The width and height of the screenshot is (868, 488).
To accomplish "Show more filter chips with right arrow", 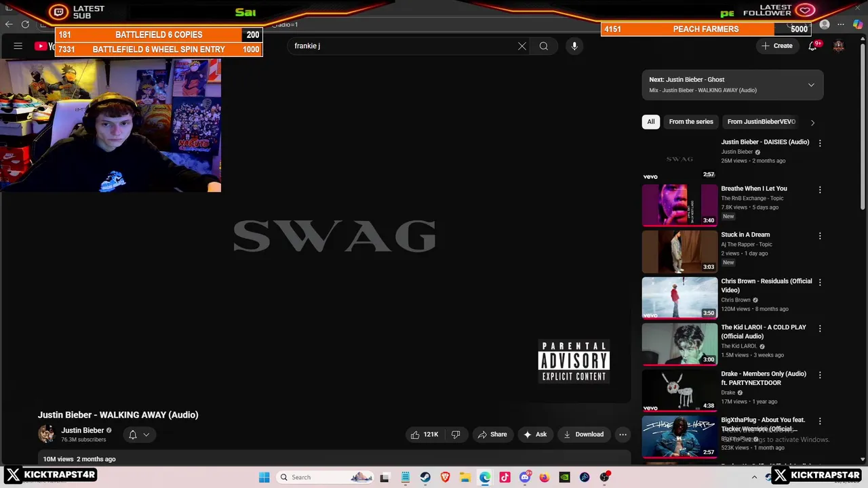I will pyautogui.click(x=812, y=123).
